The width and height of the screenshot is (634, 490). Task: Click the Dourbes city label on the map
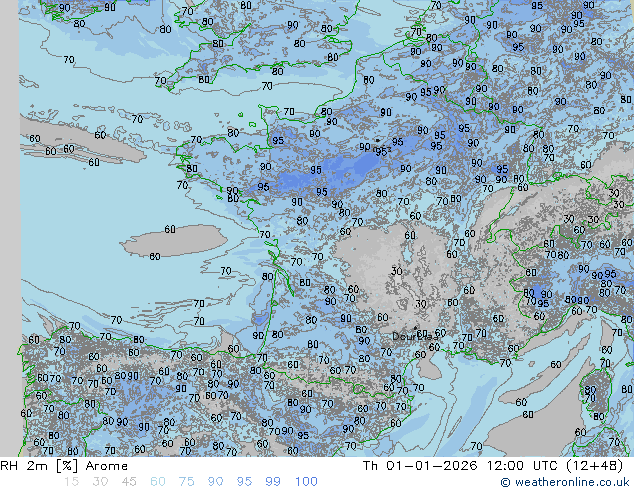[x=409, y=337]
